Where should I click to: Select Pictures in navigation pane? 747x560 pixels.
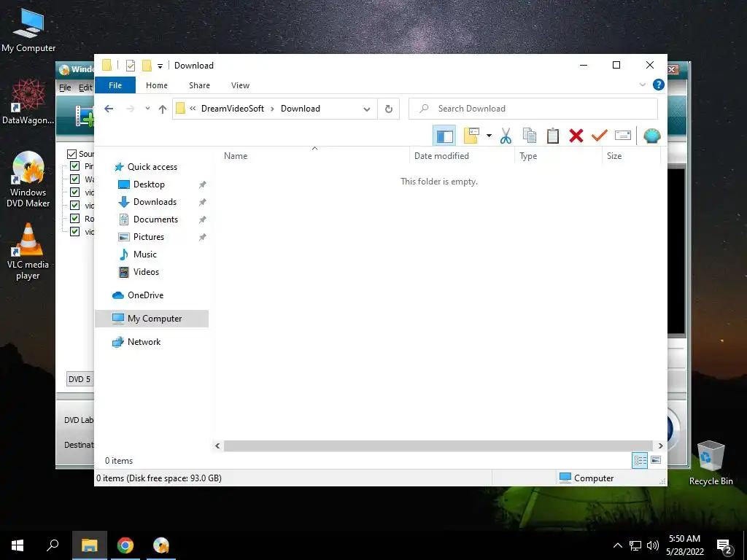(149, 237)
